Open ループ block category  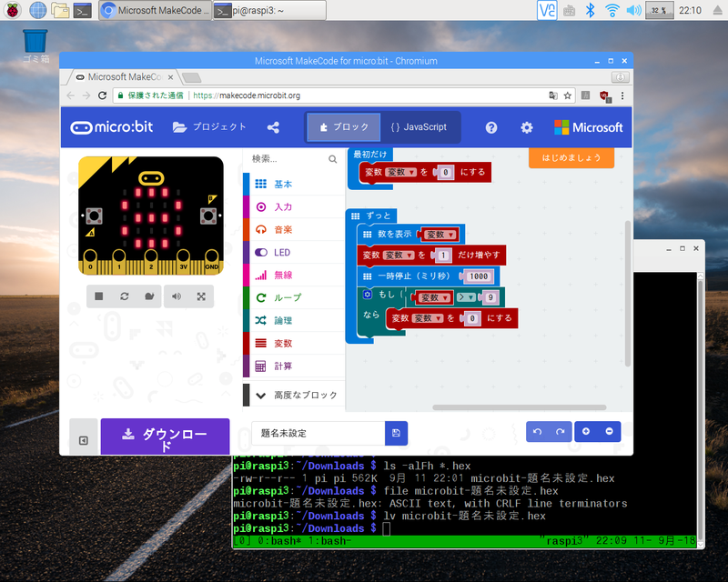tap(294, 297)
